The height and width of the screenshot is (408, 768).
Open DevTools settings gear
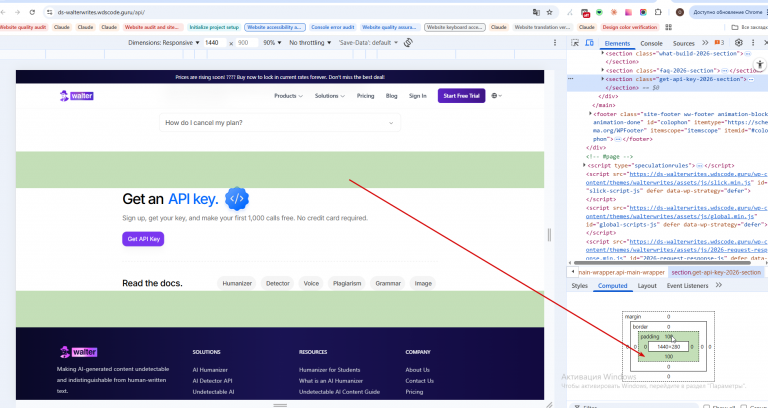pyautogui.click(x=739, y=43)
